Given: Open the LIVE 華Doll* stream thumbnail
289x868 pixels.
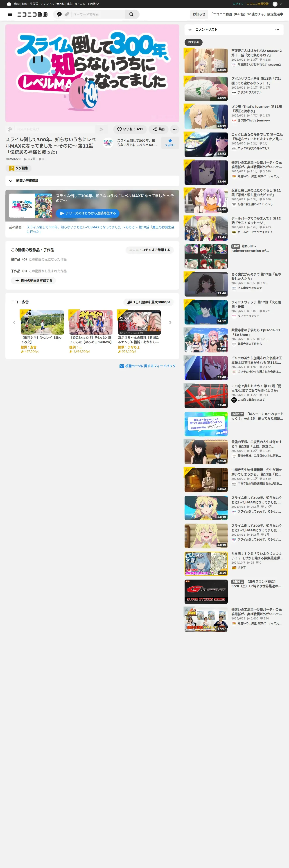Looking at the screenshot, I should tap(206, 256).
